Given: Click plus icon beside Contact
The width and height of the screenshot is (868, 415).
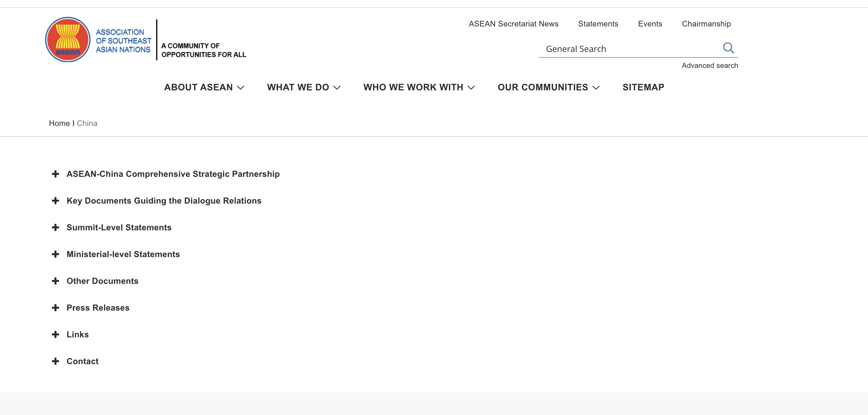Looking at the screenshot, I should tap(55, 361).
